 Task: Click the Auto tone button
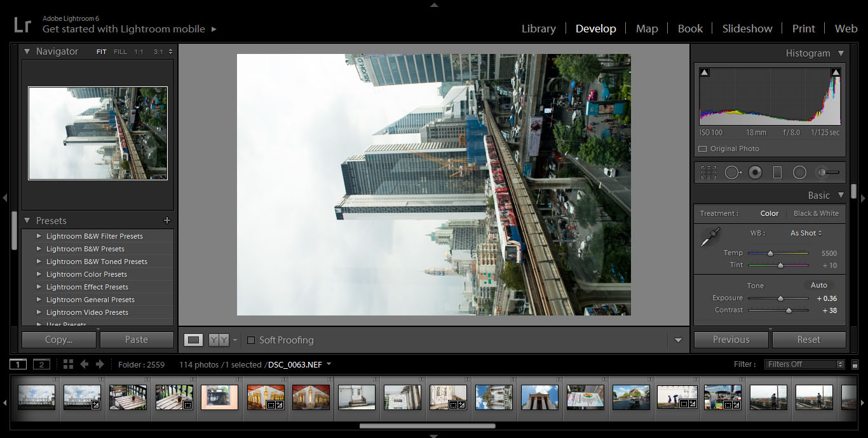[x=819, y=285]
